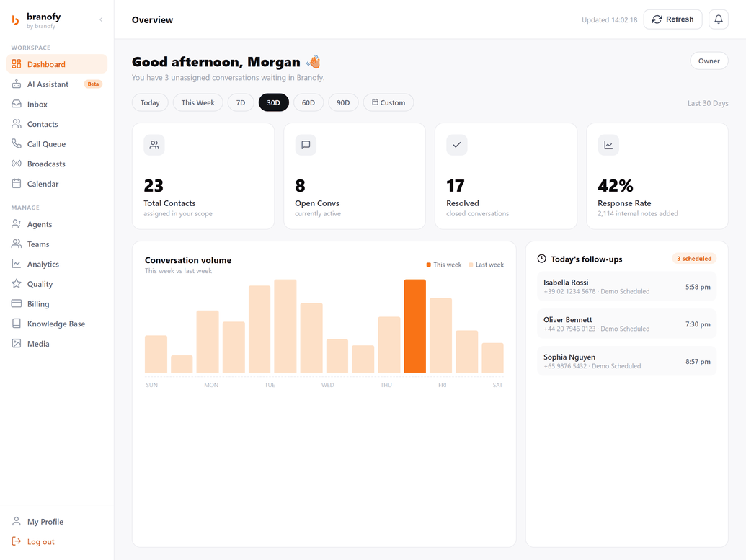Click the dark orange highlighted chart bar
The height and width of the screenshot is (560, 746).
pyautogui.click(x=415, y=326)
